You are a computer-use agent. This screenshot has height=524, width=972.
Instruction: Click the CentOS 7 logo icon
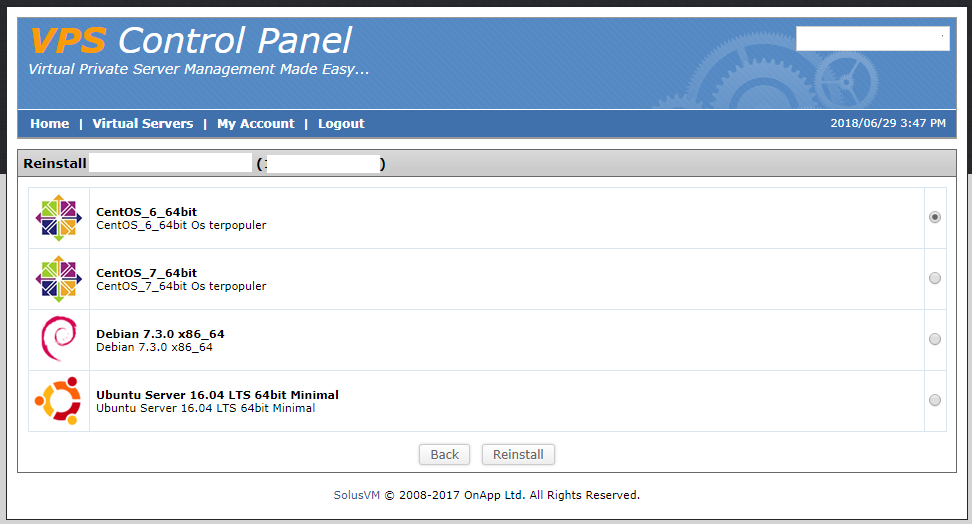tap(58, 279)
